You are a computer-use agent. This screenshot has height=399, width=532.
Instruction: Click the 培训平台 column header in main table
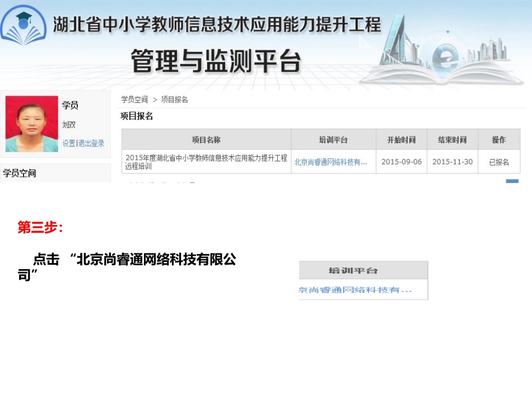334,139
